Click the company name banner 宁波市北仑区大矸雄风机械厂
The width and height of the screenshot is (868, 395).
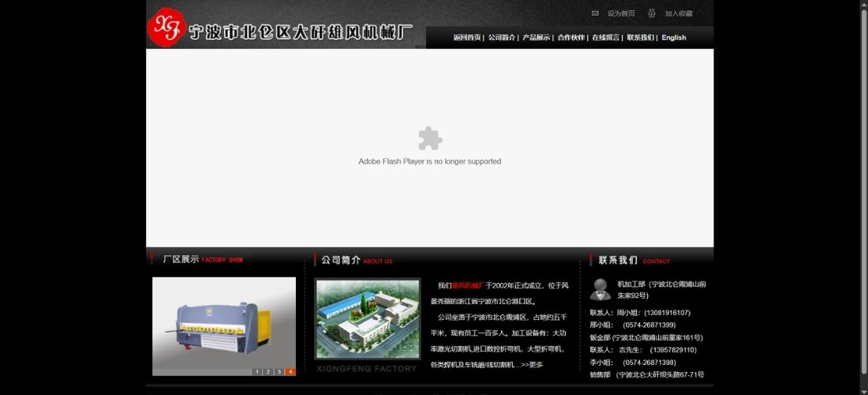[301, 32]
